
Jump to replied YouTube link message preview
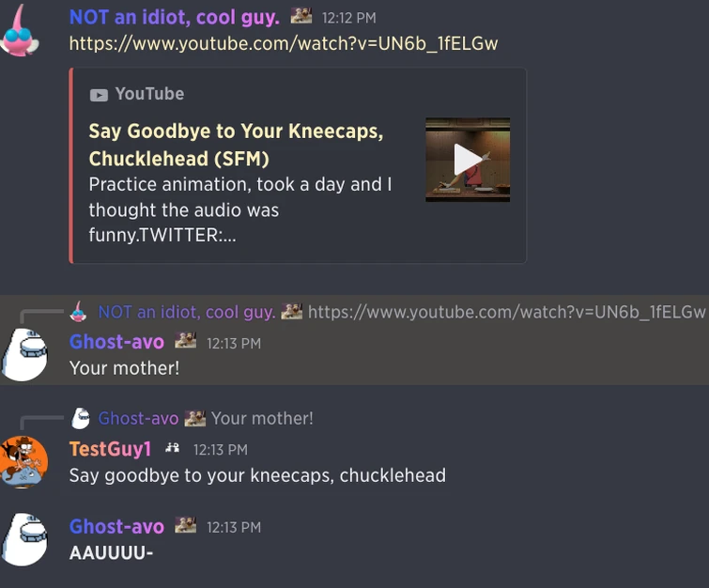click(506, 312)
